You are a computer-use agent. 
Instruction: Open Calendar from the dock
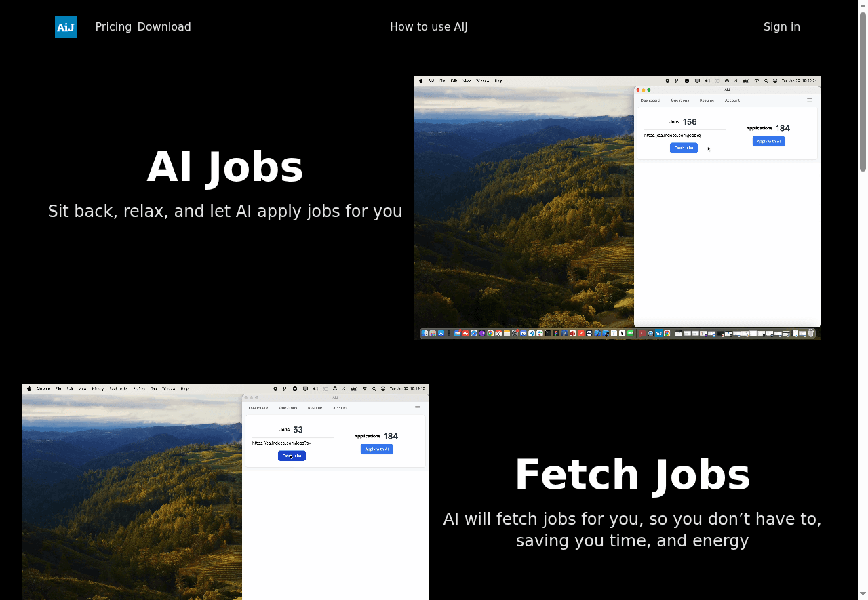[x=498, y=333]
